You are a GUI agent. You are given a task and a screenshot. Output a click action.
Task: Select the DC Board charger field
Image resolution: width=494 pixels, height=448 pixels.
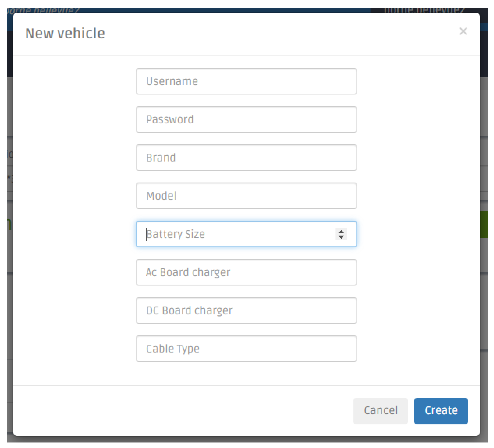(246, 311)
